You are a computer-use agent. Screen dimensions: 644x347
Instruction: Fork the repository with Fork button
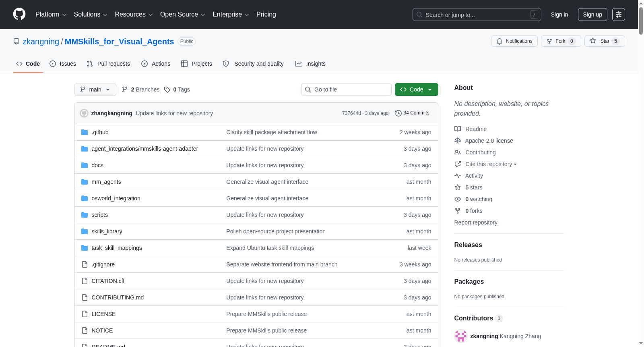(x=561, y=41)
